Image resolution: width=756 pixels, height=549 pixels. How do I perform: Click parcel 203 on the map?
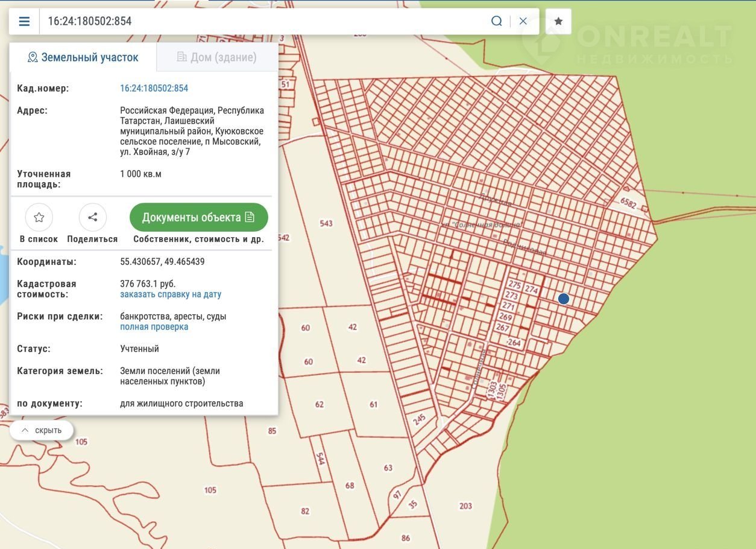pyautogui.click(x=465, y=506)
